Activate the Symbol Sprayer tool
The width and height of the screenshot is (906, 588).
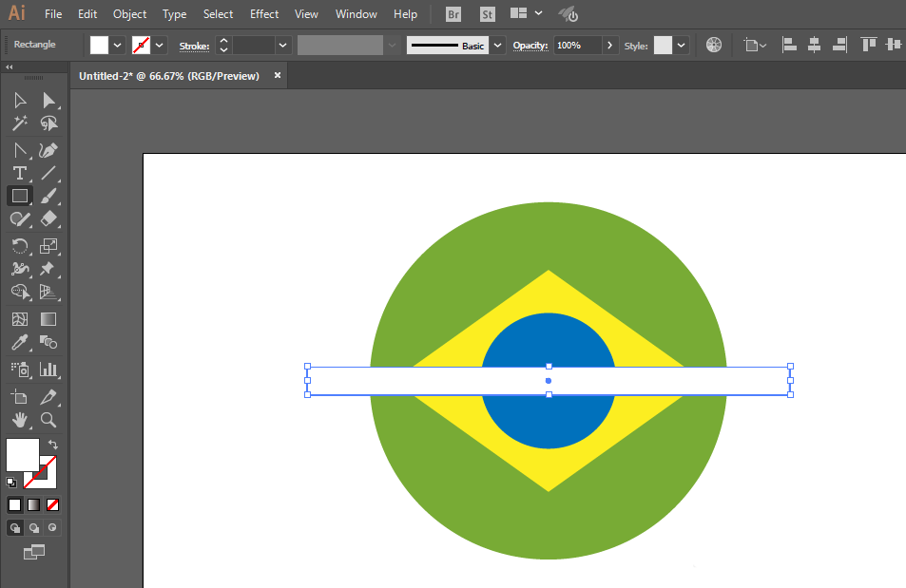point(20,370)
